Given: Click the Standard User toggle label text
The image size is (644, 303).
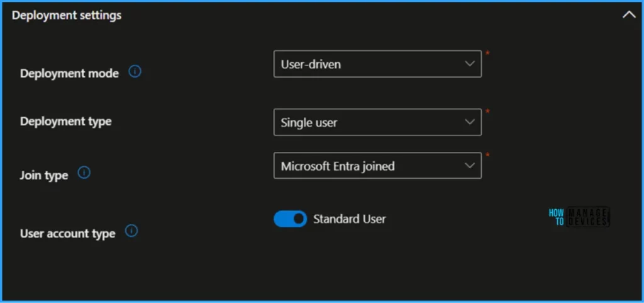Looking at the screenshot, I should click(350, 219).
